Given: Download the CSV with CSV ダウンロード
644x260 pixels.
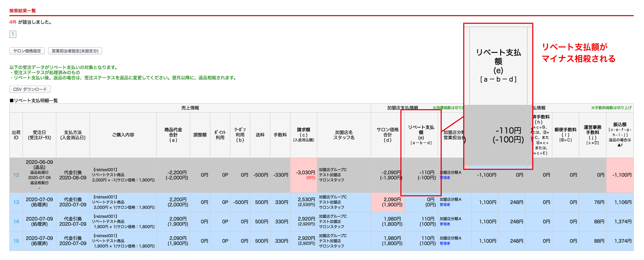Looking at the screenshot, I should [x=30, y=89].
